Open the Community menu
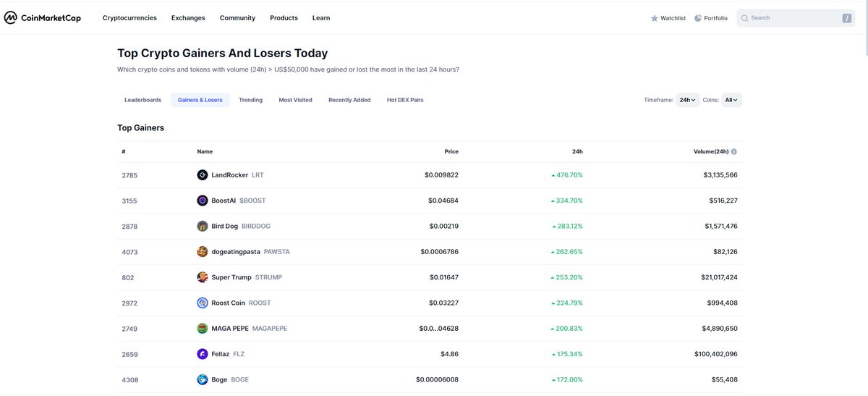 pos(237,18)
